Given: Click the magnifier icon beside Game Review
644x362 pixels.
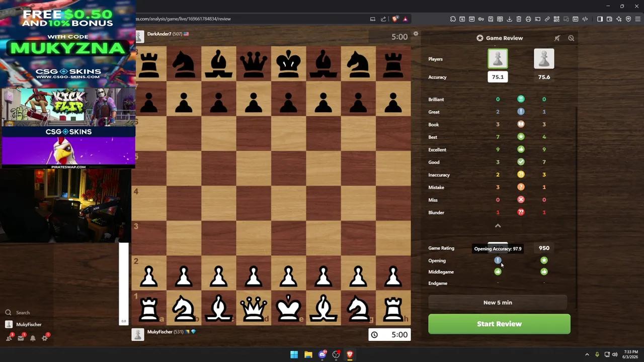Looking at the screenshot, I should pyautogui.click(x=571, y=38).
